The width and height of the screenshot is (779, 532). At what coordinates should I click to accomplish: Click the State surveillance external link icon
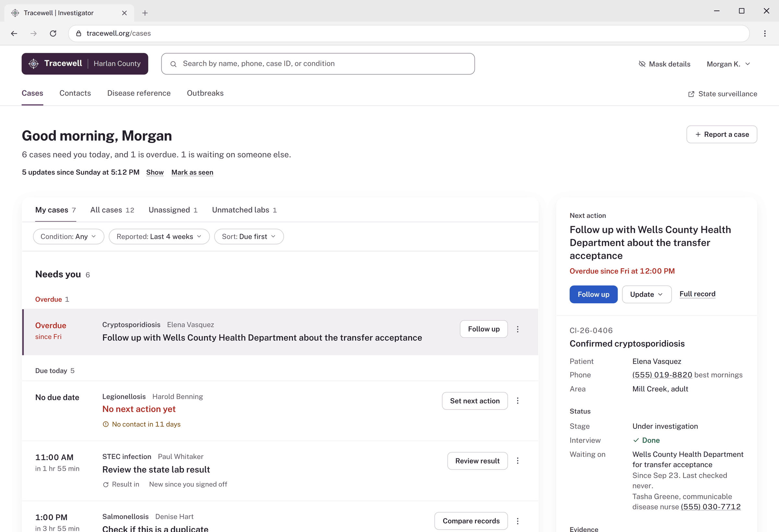pos(691,94)
